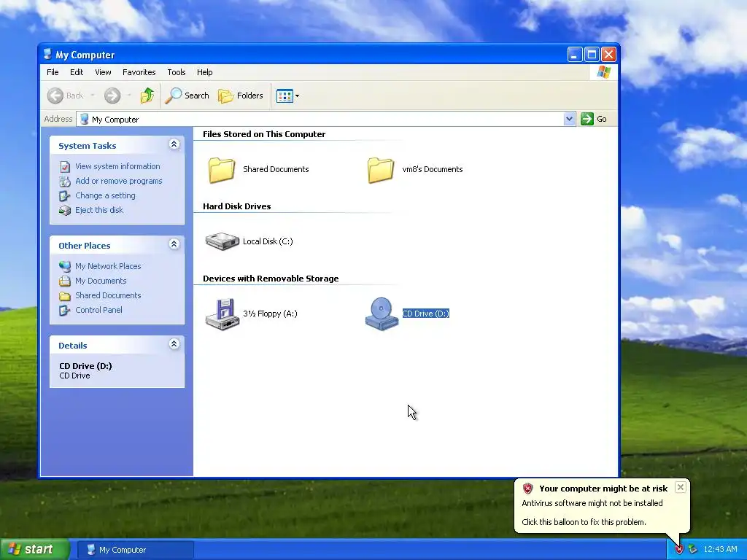Click the Back arrow toolbar button
The height and width of the screenshot is (560, 747).
[x=66, y=96]
